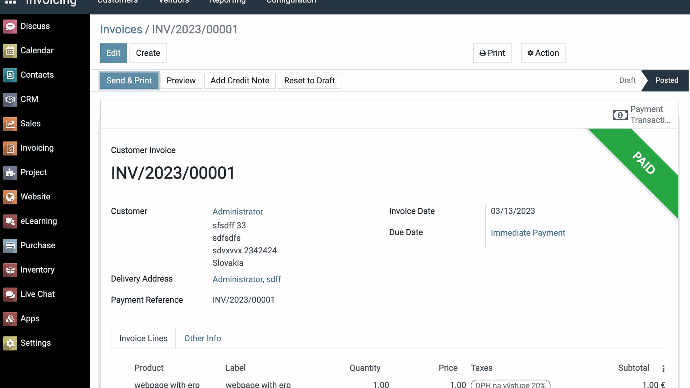Open Administrator, sdff delivery address link
Image resolution: width=690 pixels, height=388 pixels.
[x=246, y=279]
